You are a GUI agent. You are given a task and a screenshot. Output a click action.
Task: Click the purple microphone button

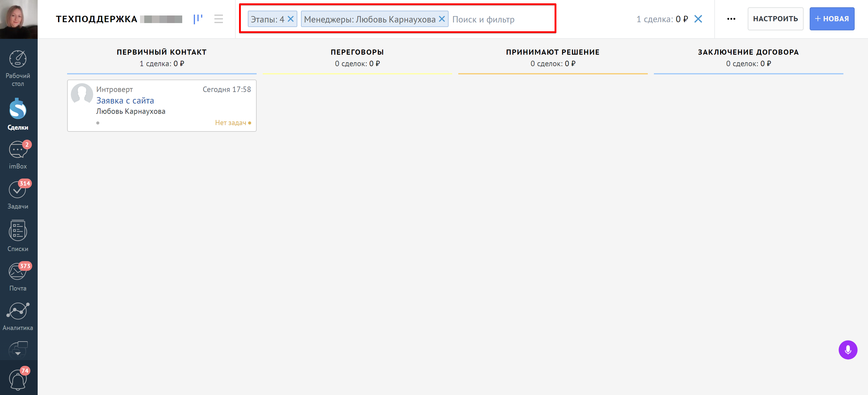[x=848, y=350]
